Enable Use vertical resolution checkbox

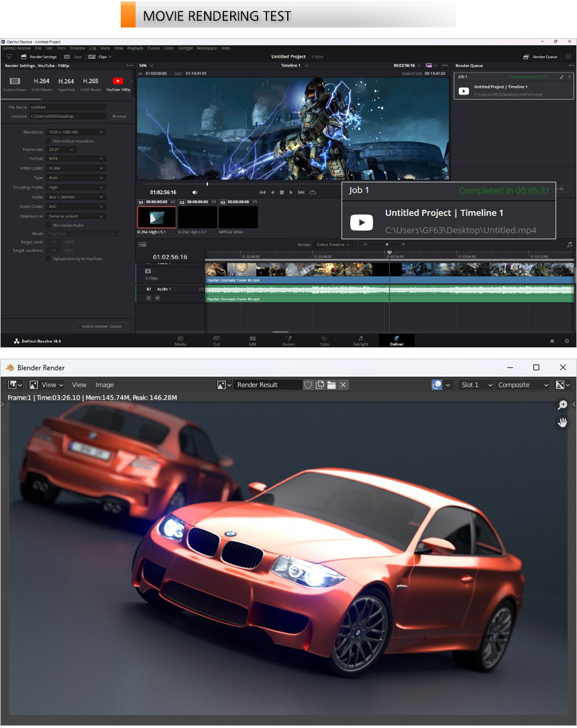(x=48, y=141)
